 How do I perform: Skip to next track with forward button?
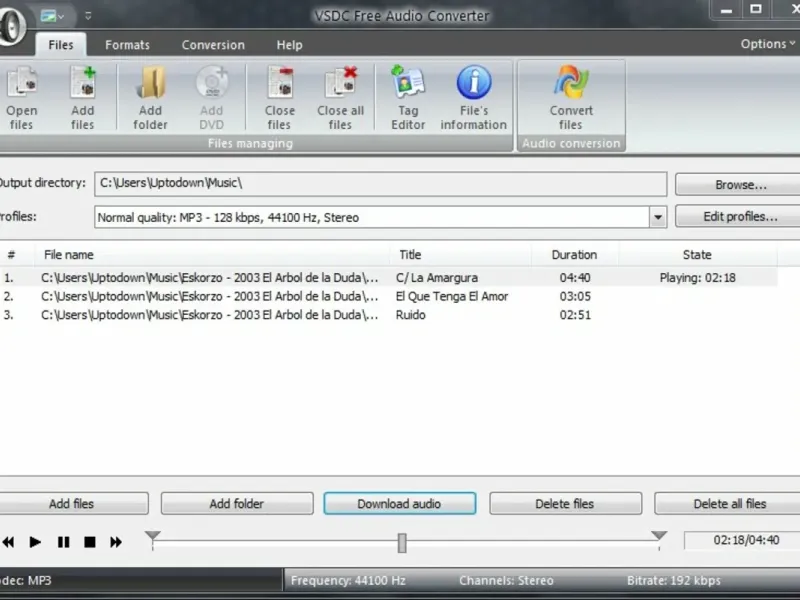[x=116, y=542]
